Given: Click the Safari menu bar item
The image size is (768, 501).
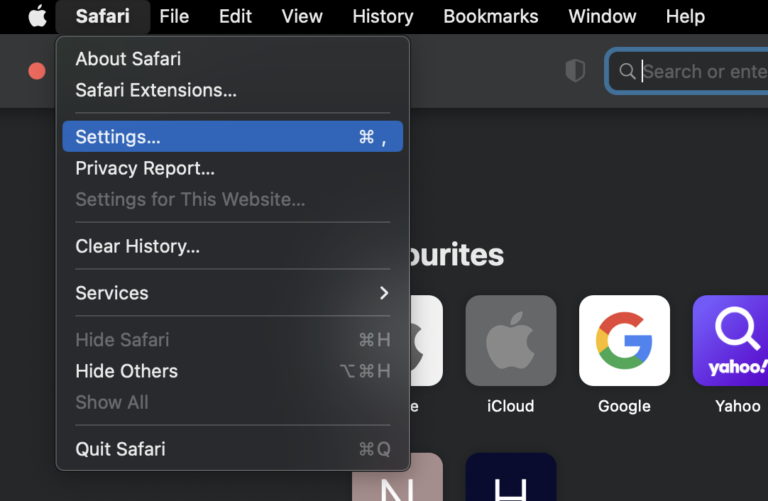Looking at the screenshot, I should (102, 17).
